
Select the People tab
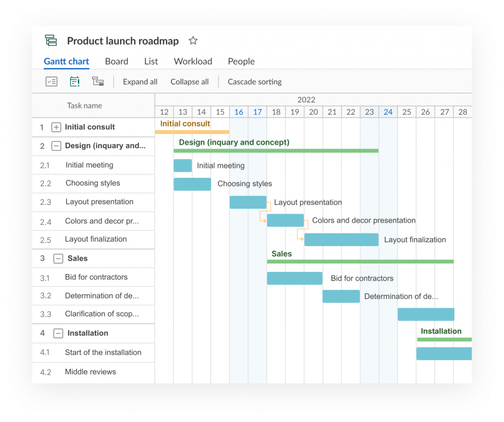point(241,61)
